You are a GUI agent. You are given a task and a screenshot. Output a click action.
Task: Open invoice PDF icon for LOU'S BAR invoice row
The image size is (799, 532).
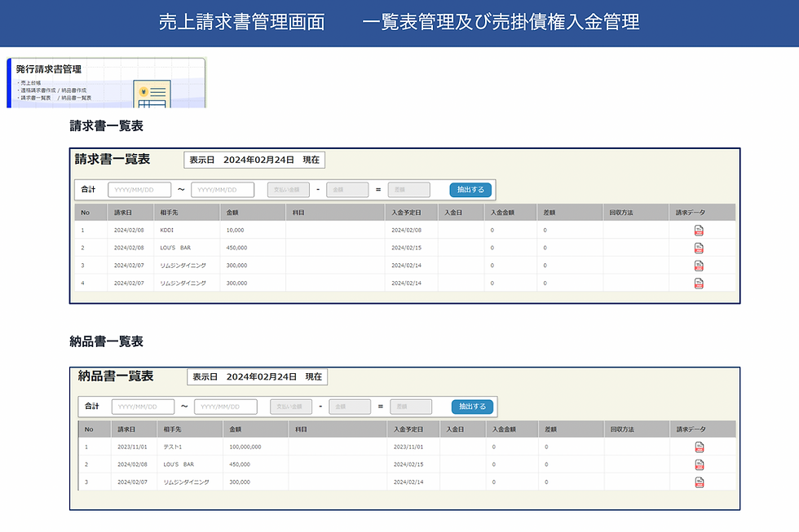tap(699, 248)
